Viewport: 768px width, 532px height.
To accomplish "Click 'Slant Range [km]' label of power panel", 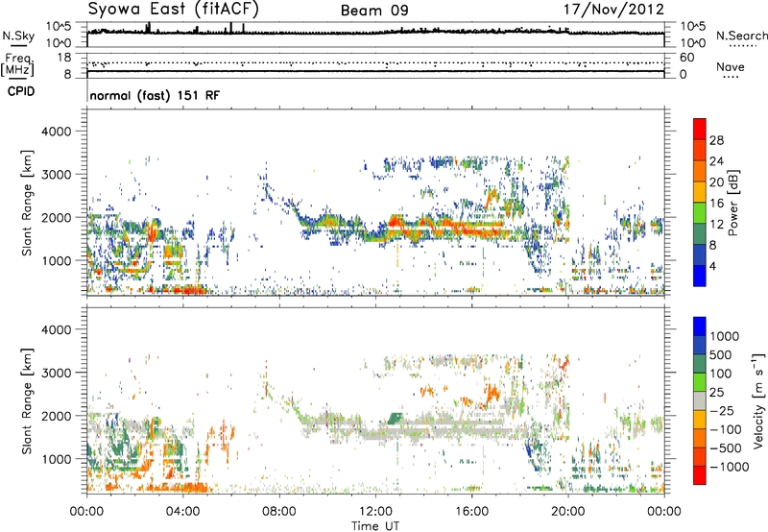I will (27, 203).
